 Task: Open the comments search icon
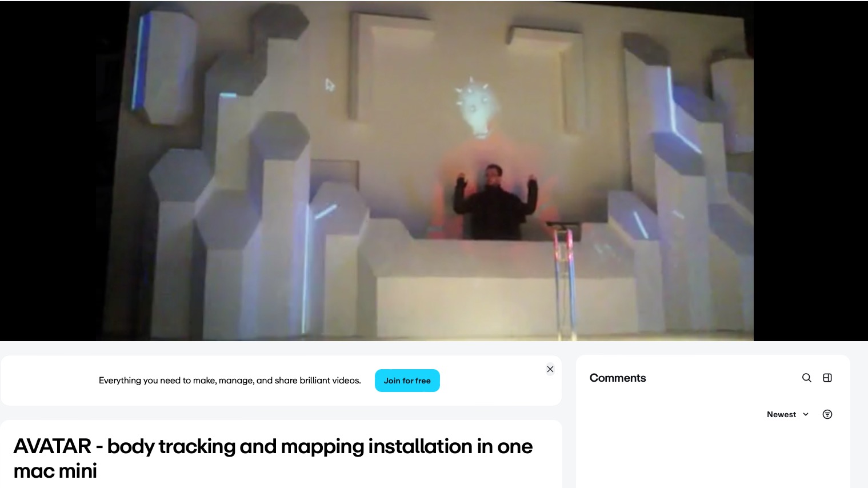[806, 378]
